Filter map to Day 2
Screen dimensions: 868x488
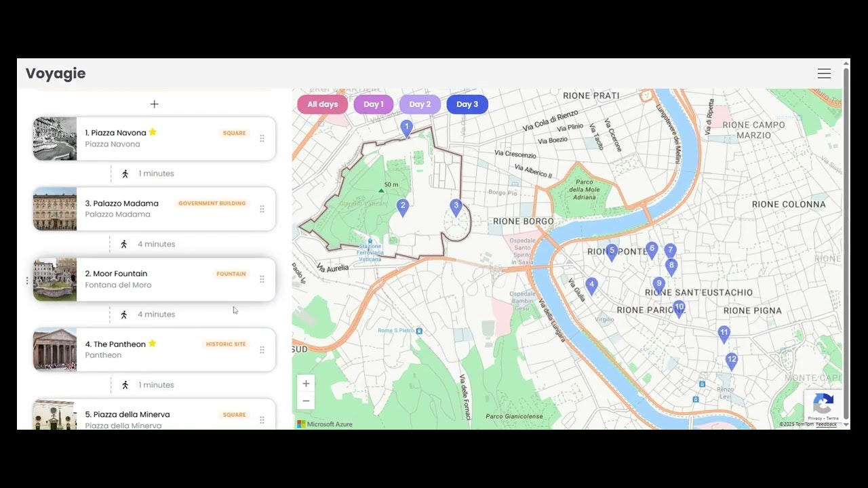click(420, 104)
